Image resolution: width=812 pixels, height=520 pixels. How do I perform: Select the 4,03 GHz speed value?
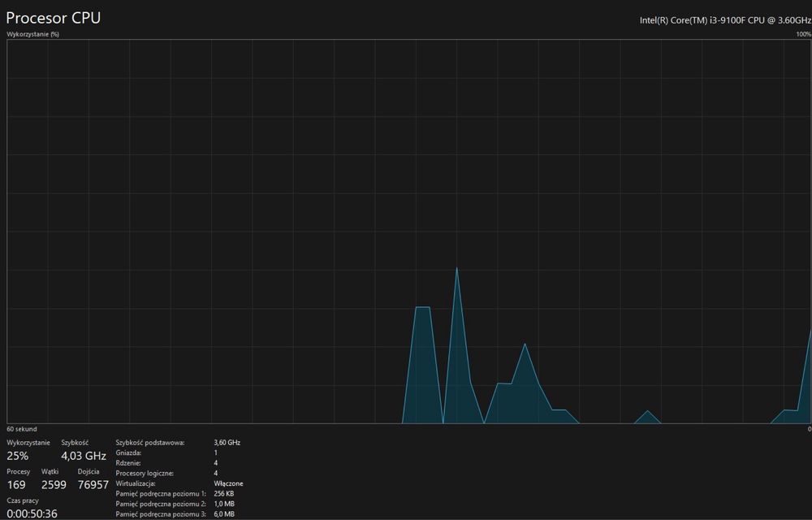(x=84, y=456)
